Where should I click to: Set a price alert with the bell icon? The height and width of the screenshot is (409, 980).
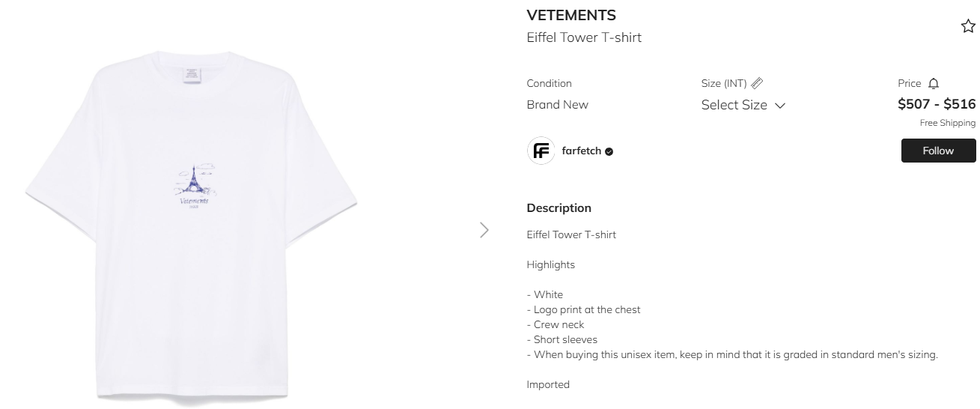point(933,83)
